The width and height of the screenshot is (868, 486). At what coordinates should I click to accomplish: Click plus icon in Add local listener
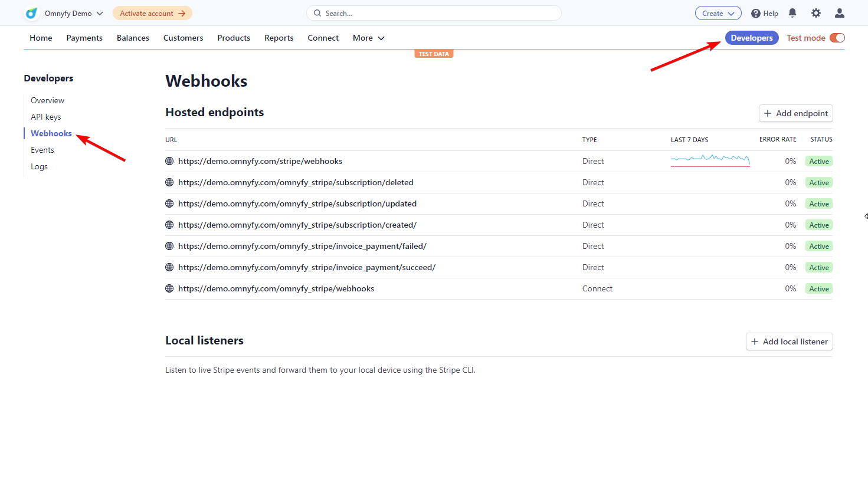click(755, 341)
